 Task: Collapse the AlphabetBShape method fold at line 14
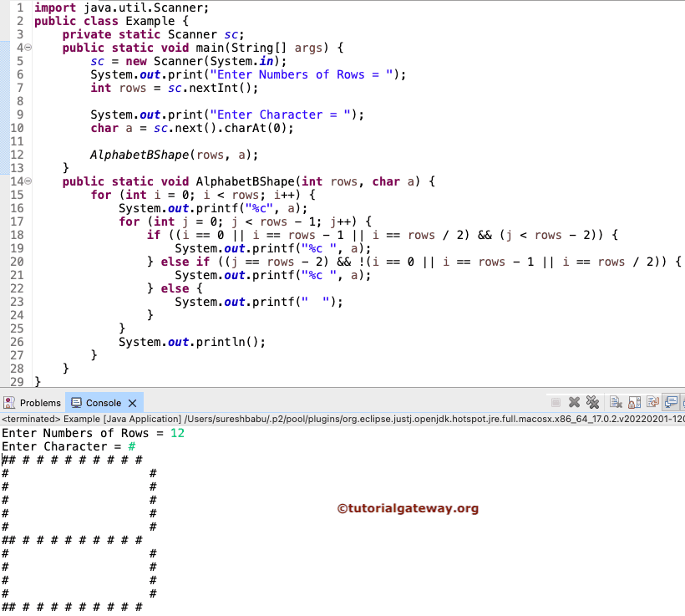28,181
